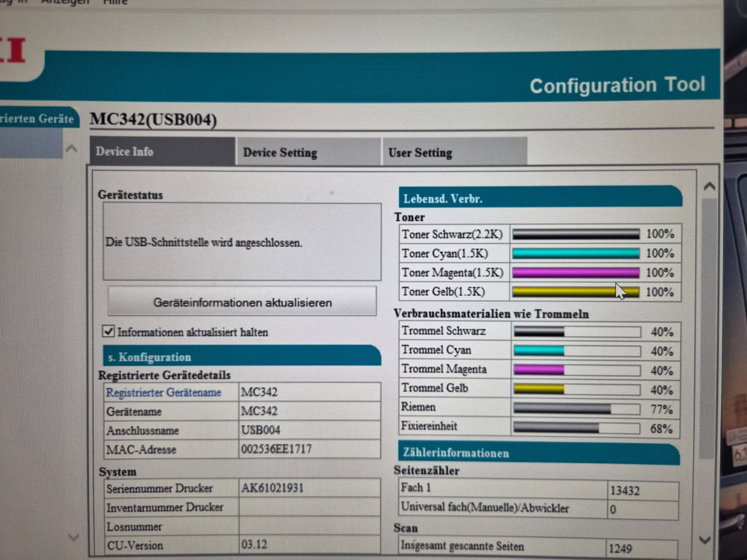The image size is (747, 560).
Task: Open the Hilfe menu
Action: pyautogui.click(x=115, y=2)
